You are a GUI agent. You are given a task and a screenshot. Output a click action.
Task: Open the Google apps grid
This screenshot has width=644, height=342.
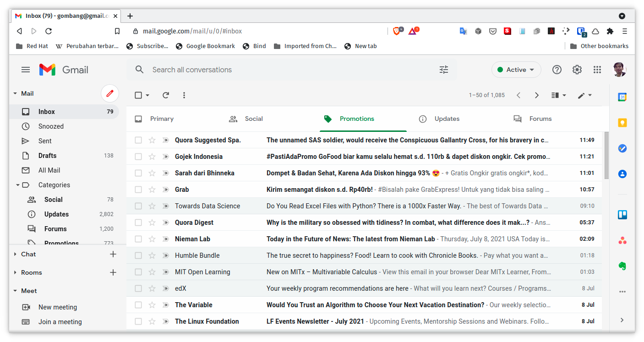click(597, 70)
